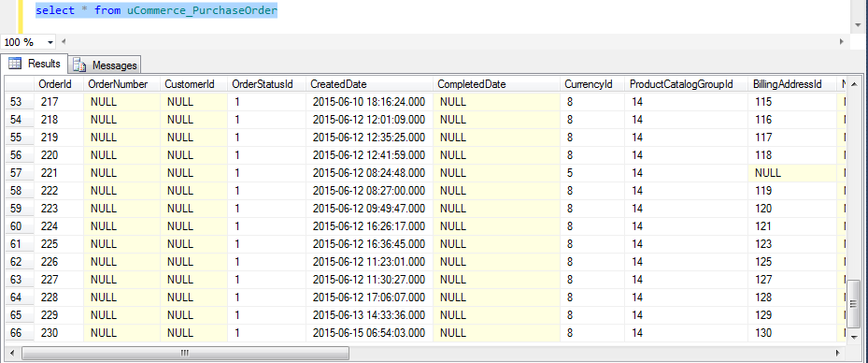Click uCommerce_PurchaseOrder in the query text
Image resolution: width=868 pixels, height=363 pixels.
pyautogui.click(x=202, y=10)
